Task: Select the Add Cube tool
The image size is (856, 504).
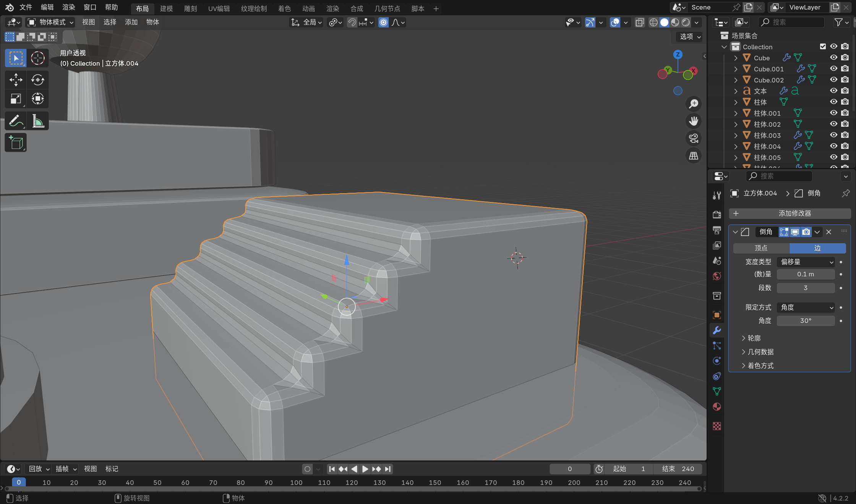Action: [16, 143]
